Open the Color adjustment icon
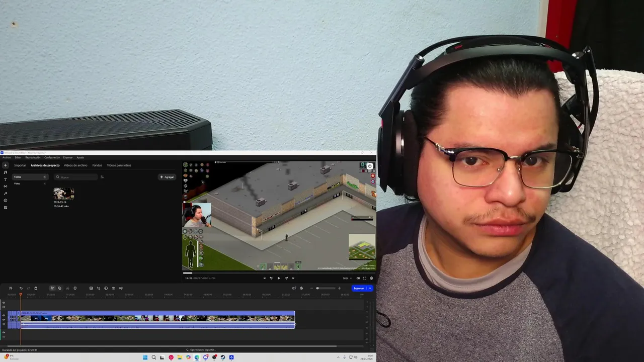The image size is (644, 362). (x=106, y=288)
